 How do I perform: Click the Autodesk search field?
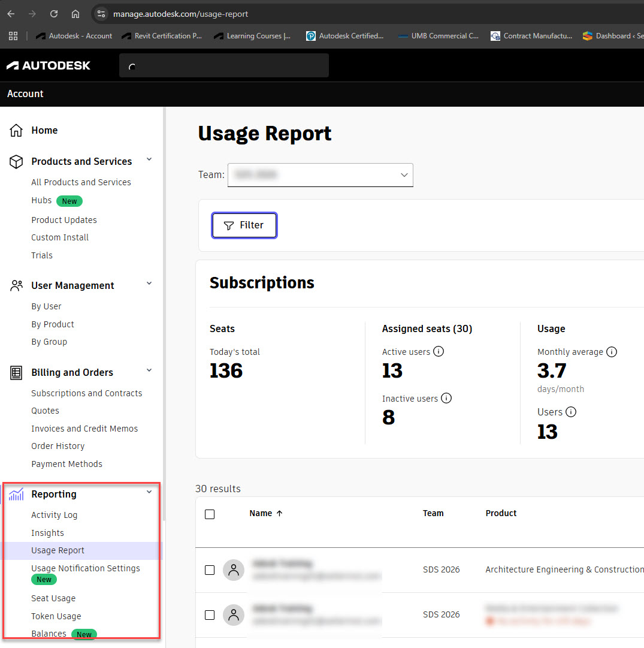pos(224,65)
